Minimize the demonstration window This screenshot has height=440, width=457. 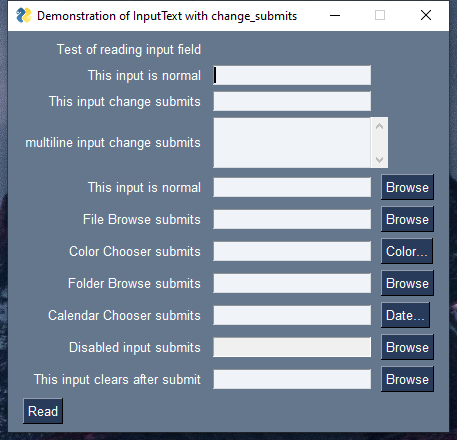tap(335, 15)
